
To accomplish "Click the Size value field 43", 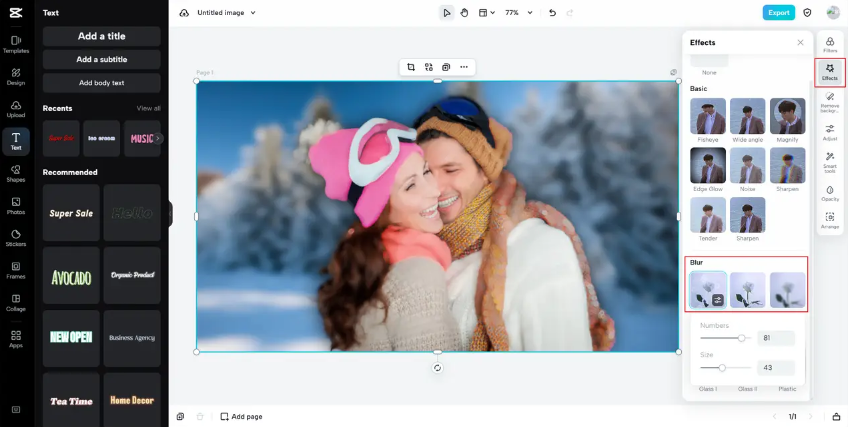I will click(x=776, y=368).
